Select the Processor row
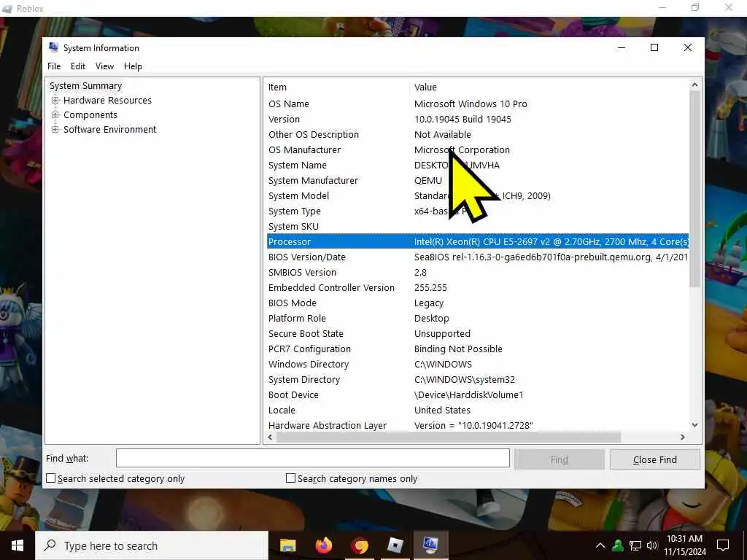The image size is (747, 560). (478, 241)
